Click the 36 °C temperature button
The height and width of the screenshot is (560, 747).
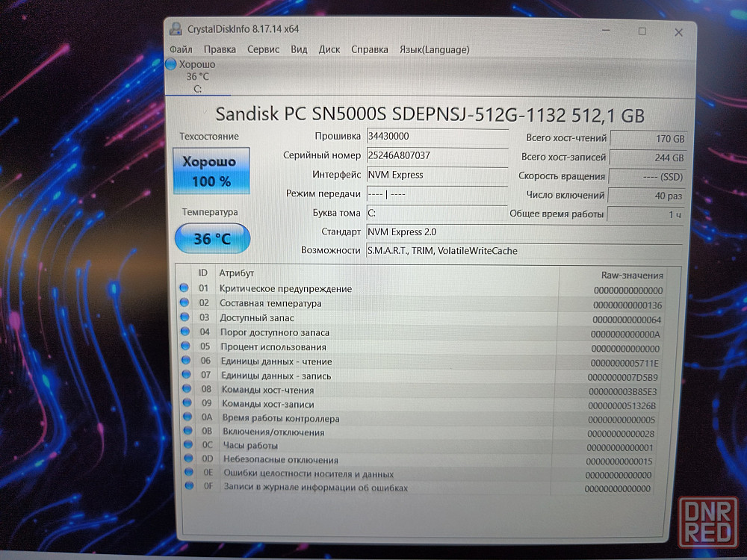pyautogui.click(x=212, y=239)
